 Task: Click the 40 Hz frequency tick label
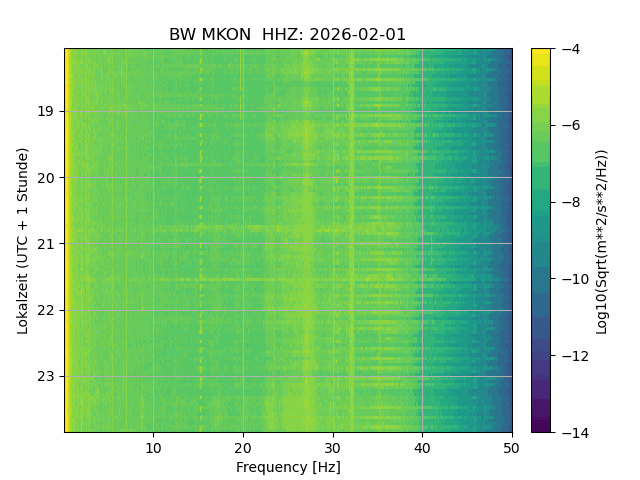pyautogui.click(x=422, y=448)
